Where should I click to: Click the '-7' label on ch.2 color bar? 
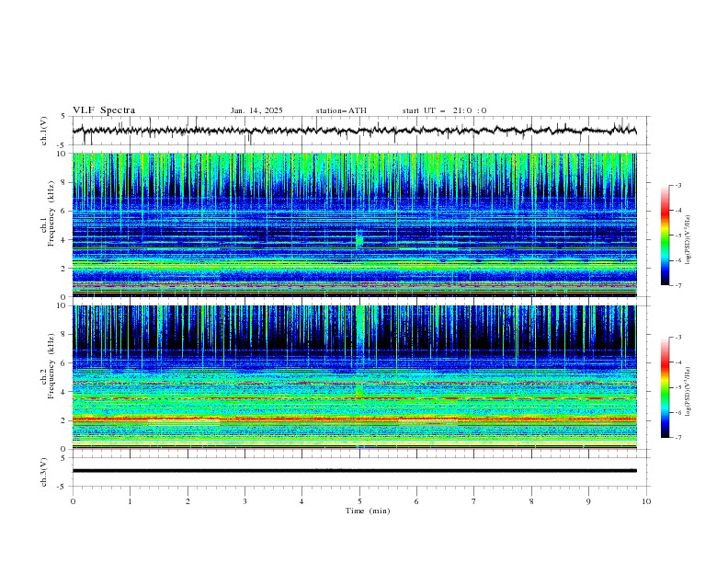(x=677, y=438)
